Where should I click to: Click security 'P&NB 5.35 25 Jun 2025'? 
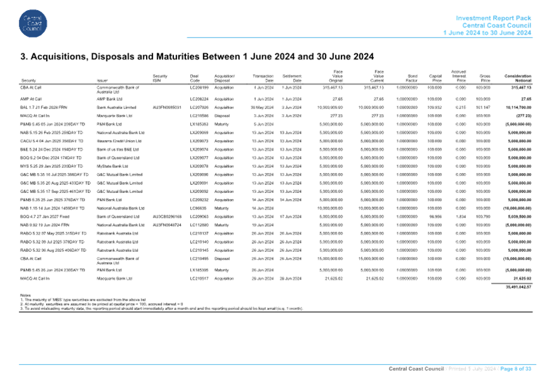pos(53,200)
